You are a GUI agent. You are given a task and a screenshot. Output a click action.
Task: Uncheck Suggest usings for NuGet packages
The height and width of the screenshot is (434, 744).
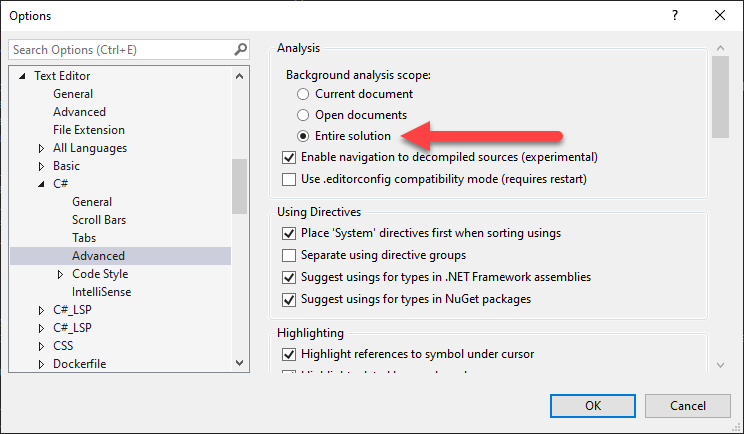point(290,299)
